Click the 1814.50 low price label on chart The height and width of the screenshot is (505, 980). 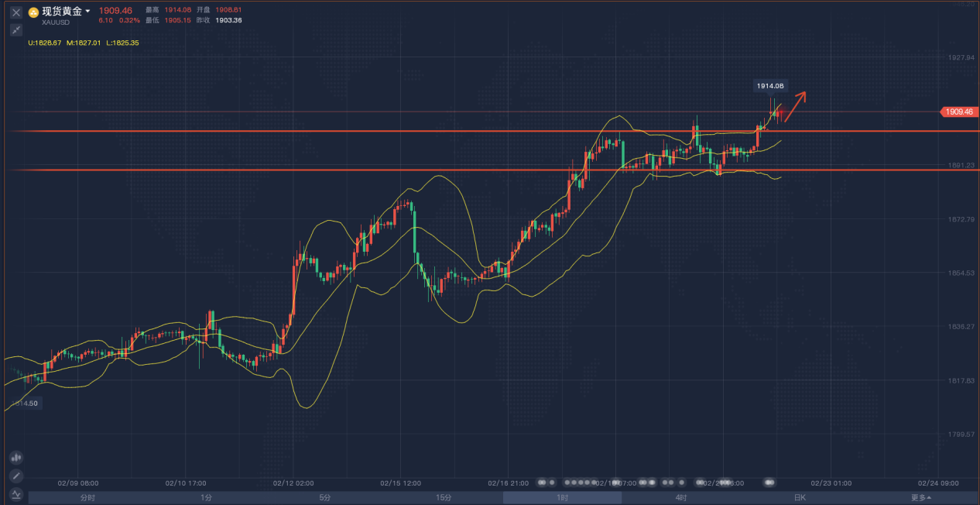[25, 404]
